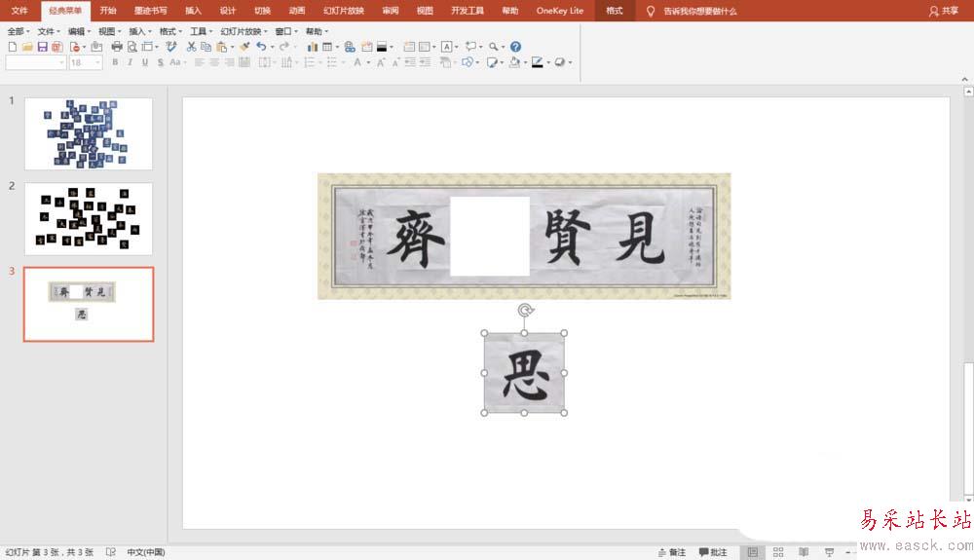Click the Copy icon
Viewport: 974px width, 560px height.
coord(206,47)
